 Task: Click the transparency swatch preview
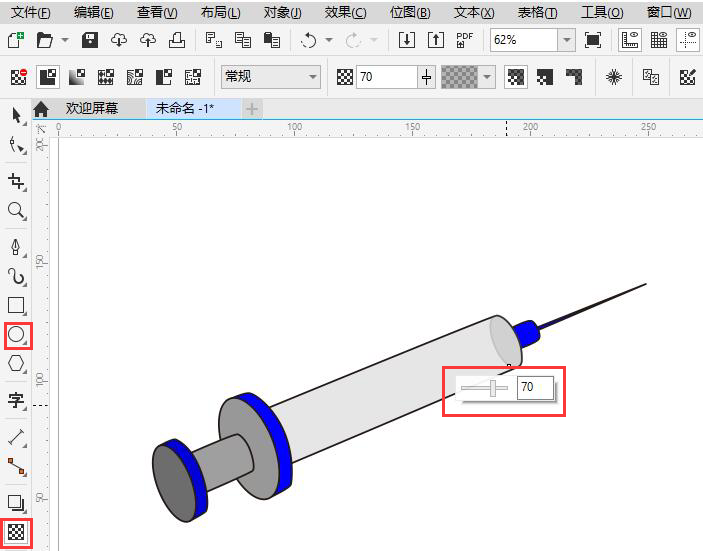(460, 77)
